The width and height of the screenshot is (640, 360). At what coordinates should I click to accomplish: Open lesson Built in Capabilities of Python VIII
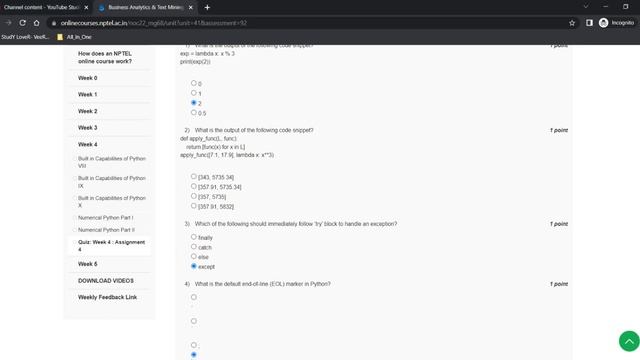(112, 162)
